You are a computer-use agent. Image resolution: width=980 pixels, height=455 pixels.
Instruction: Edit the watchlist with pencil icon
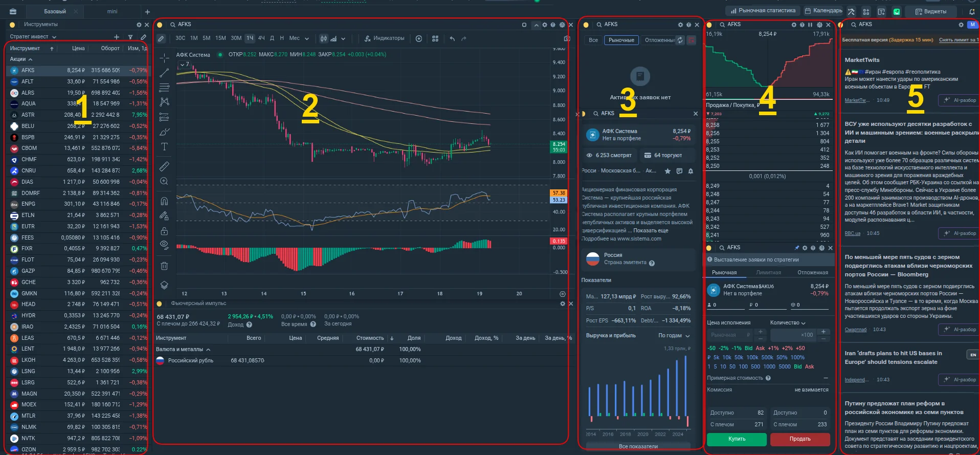143,37
